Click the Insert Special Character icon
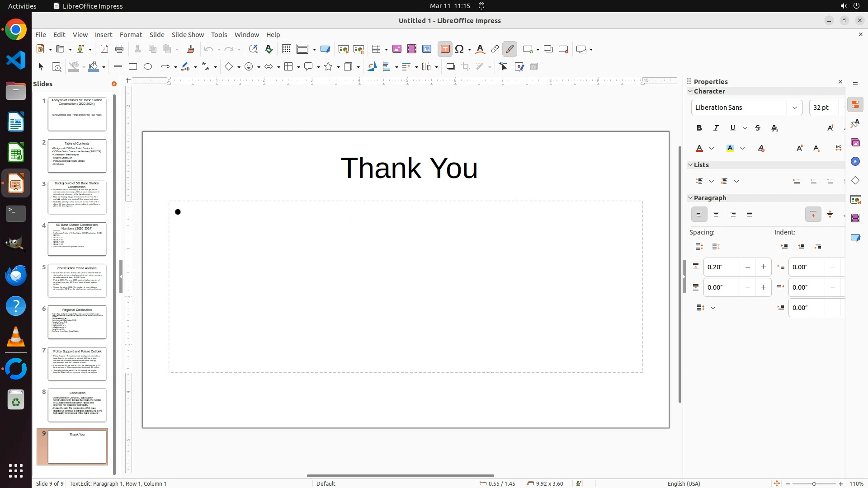Screen dimensions: 868x488 (460, 49)
